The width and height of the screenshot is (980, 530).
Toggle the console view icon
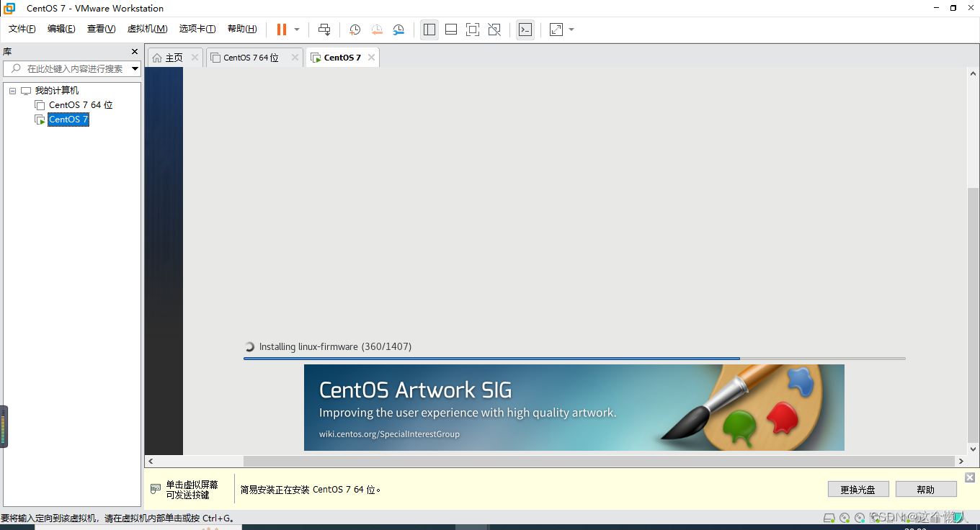point(525,30)
